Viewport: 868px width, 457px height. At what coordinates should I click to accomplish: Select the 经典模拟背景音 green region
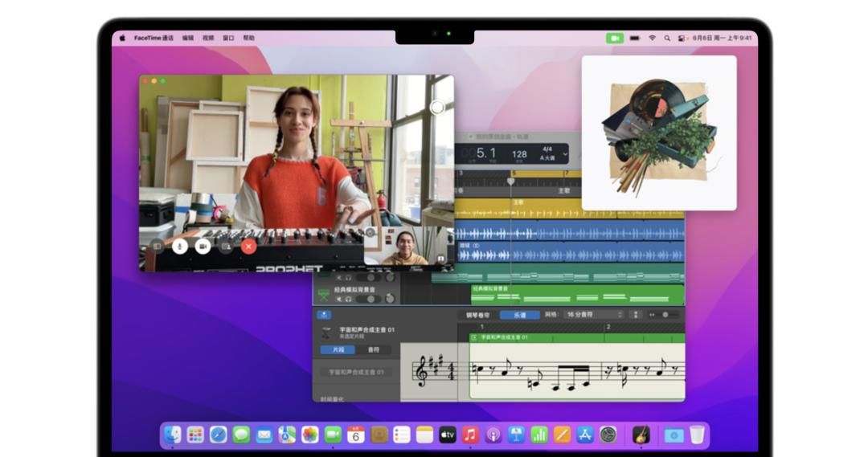[577, 295]
